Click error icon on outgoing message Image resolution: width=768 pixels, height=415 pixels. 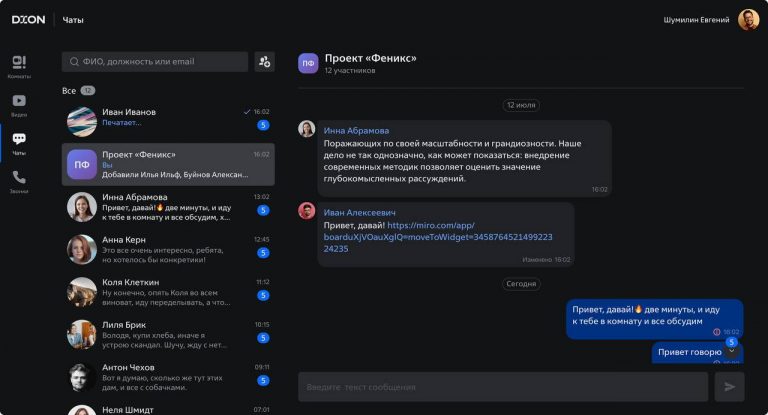[717, 332]
